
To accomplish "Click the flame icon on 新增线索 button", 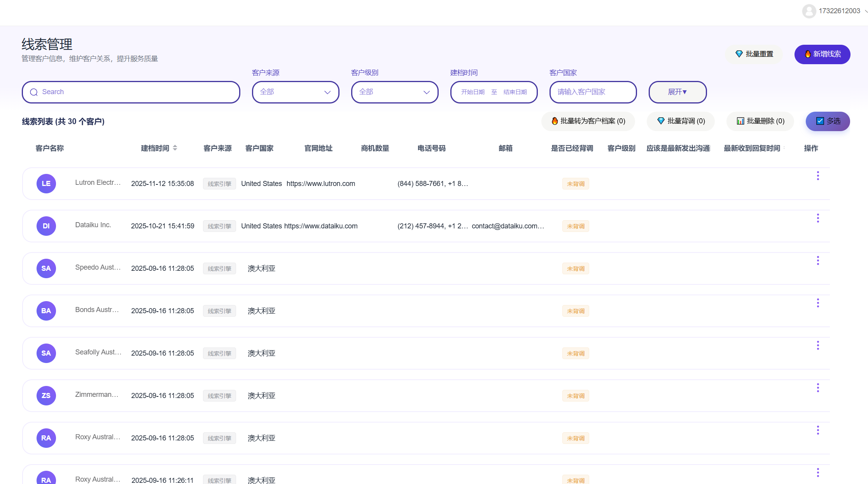I will [x=808, y=54].
